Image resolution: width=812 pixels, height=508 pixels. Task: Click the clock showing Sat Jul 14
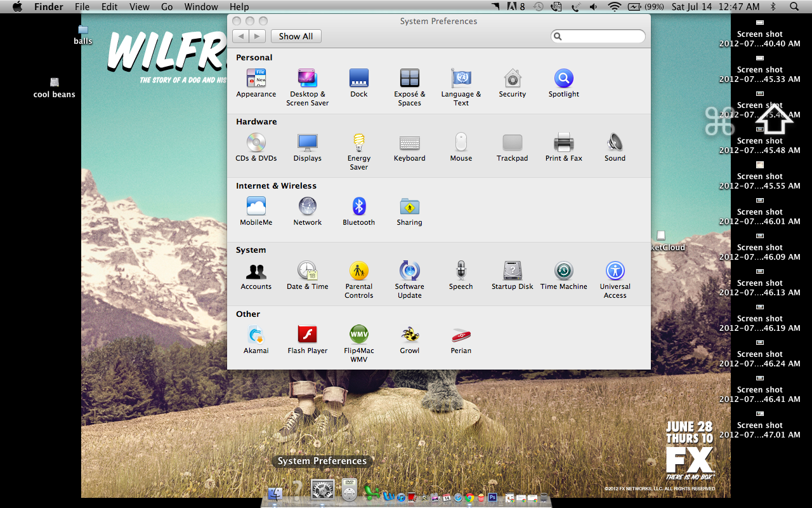point(715,7)
